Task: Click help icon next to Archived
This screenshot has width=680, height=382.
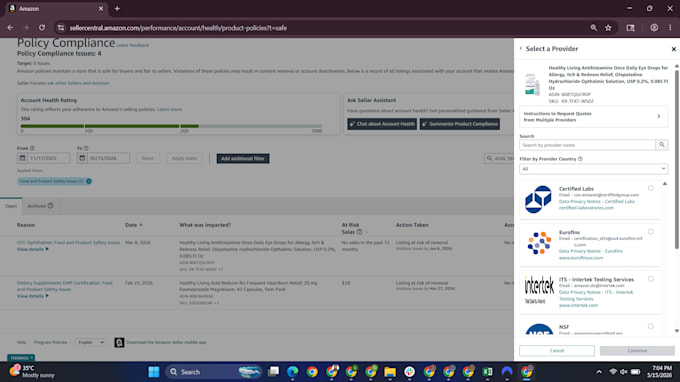Action: [x=50, y=206]
